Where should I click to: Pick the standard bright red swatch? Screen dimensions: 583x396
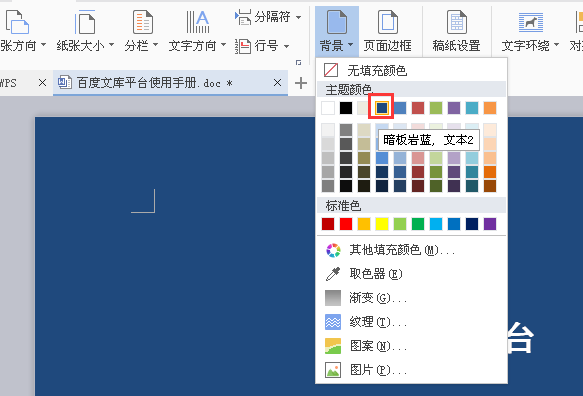(346, 224)
